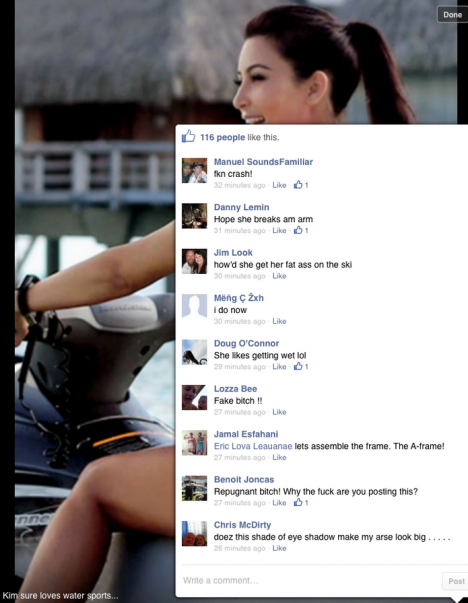Screen dimensions: 468x603
Task: Open Jim Look's profile picture
Action: click(x=194, y=261)
